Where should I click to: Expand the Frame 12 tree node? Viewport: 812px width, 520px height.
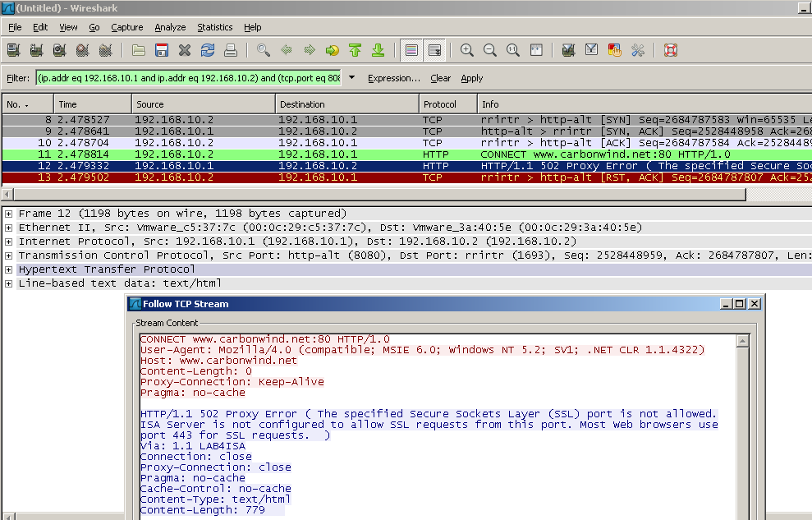point(8,214)
